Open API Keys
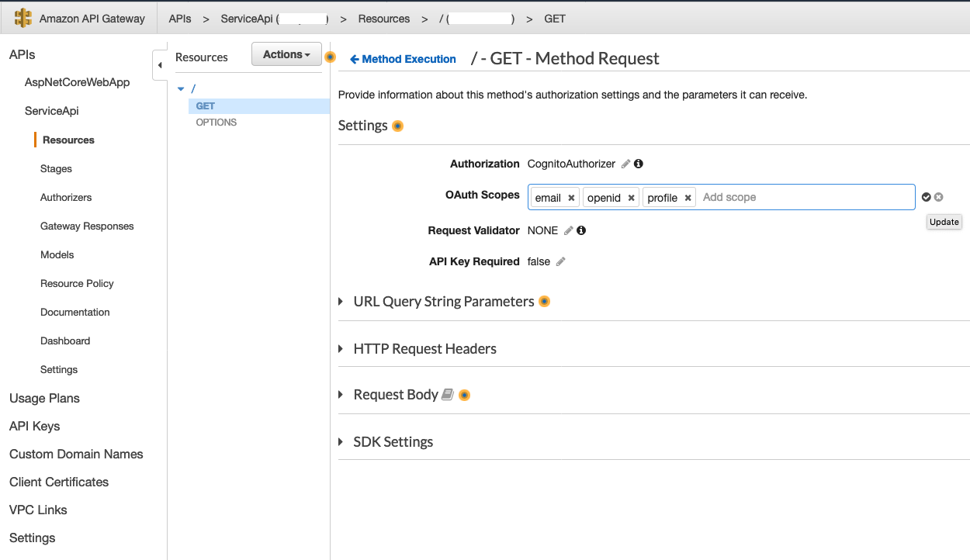The width and height of the screenshot is (970, 560). tap(35, 427)
